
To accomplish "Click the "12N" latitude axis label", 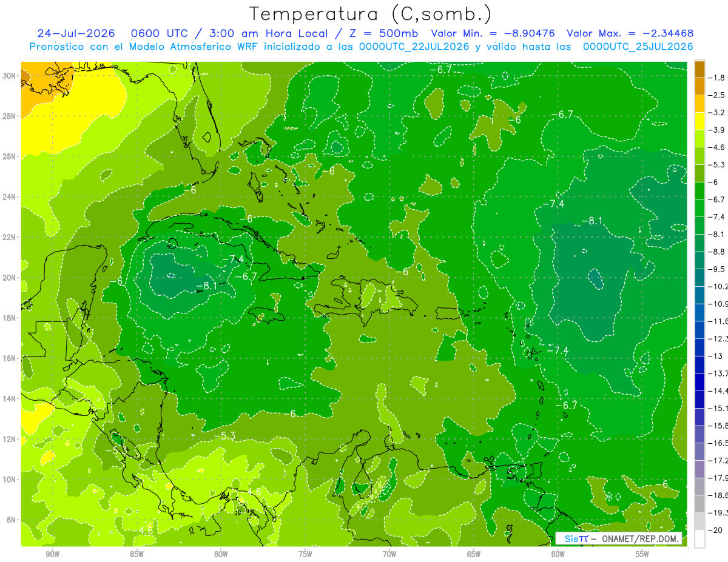I will tap(8, 439).
